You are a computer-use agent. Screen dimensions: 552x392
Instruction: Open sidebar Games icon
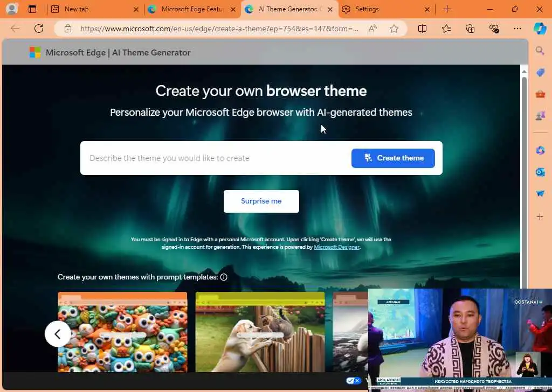[540, 115]
